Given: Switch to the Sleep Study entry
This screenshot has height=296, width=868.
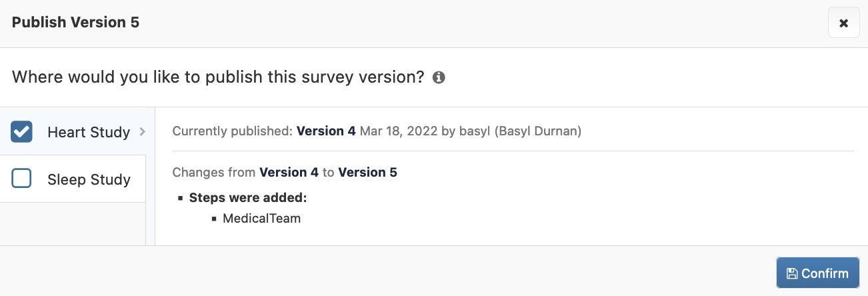Looking at the screenshot, I should click(89, 179).
